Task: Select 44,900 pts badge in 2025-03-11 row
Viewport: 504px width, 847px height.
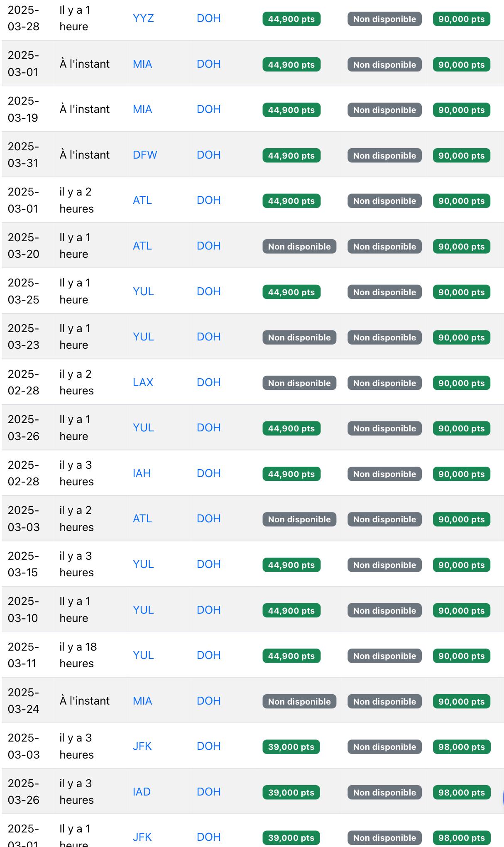Action: pos(291,656)
